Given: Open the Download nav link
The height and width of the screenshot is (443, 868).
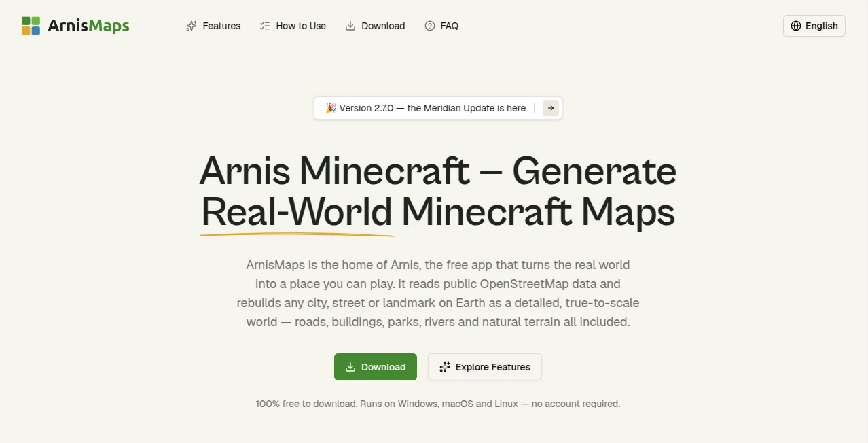Looking at the screenshot, I should [375, 26].
